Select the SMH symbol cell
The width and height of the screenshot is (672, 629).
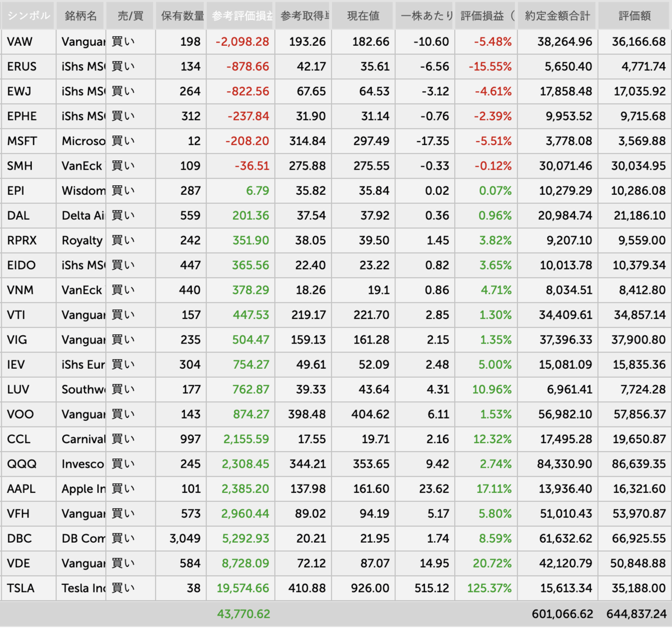[28, 166]
